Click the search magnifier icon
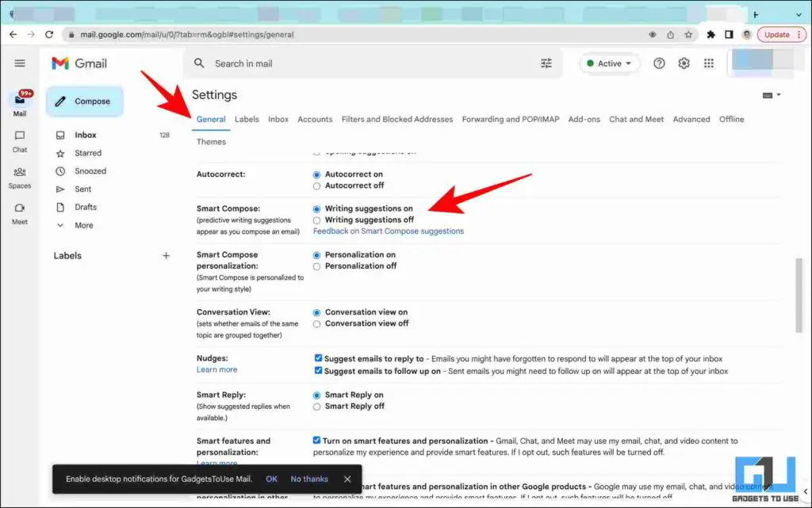 [199, 63]
